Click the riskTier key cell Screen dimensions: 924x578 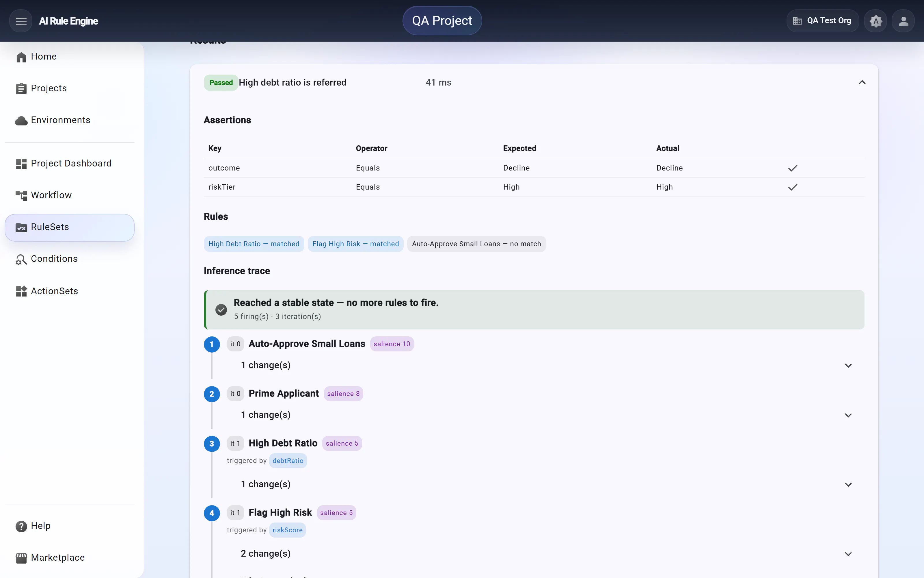222,187
